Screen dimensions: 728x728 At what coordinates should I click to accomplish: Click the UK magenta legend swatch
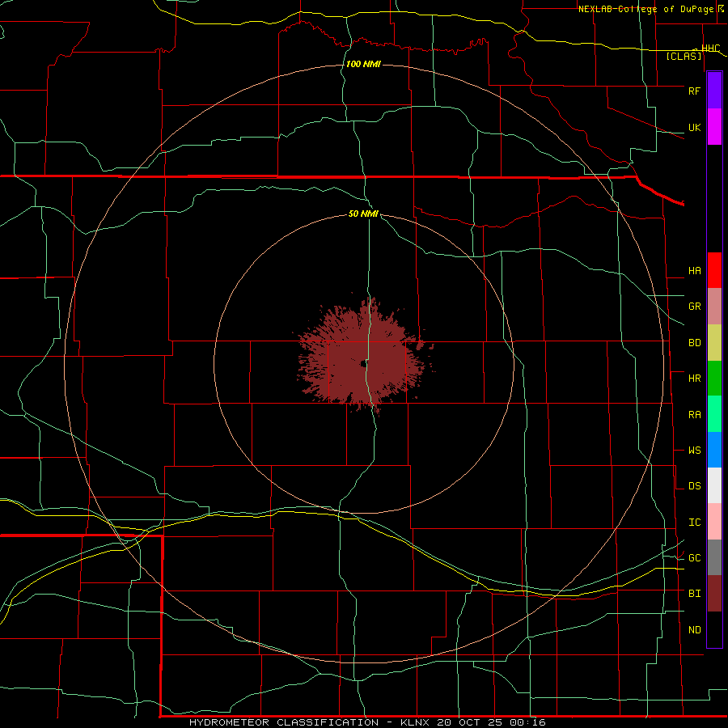tap(714, 127)
